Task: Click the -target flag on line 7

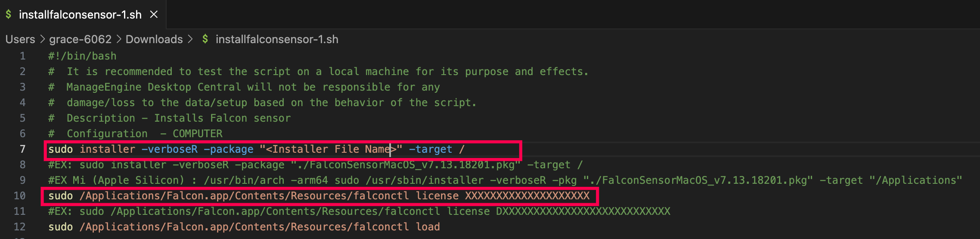Action: 430,149
